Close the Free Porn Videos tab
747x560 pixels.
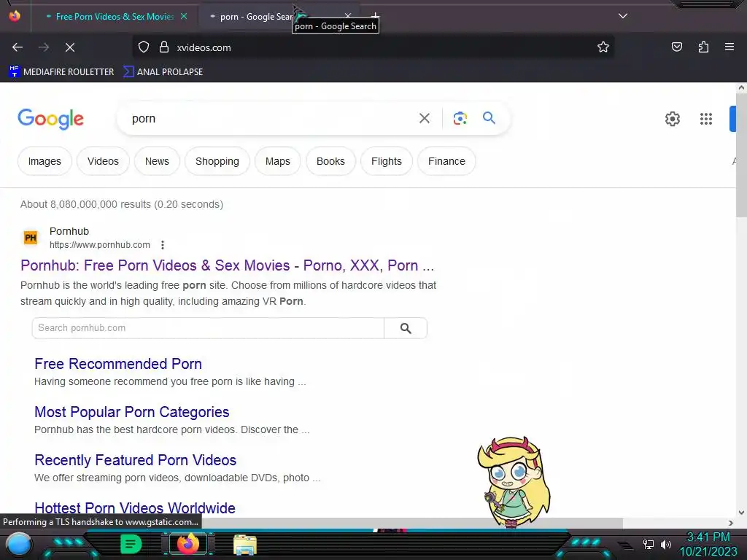[184, 16]
